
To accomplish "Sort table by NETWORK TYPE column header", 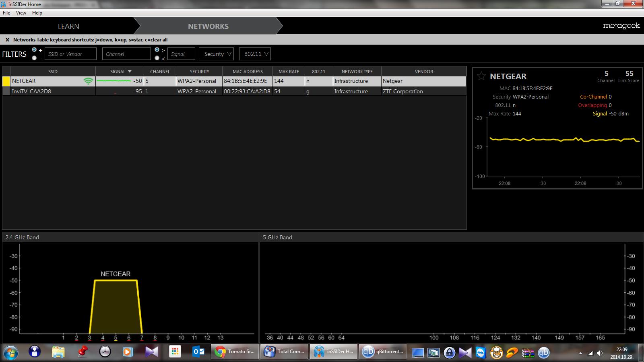I will (357, 71).
